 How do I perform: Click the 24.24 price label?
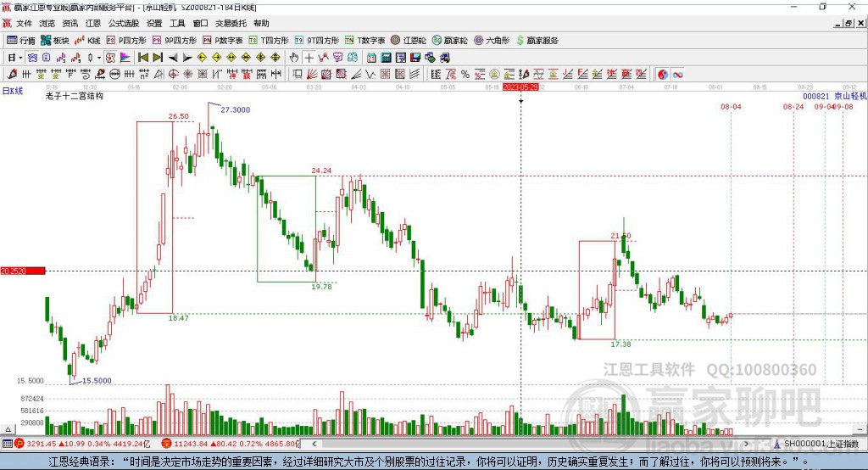coord(321,171)
